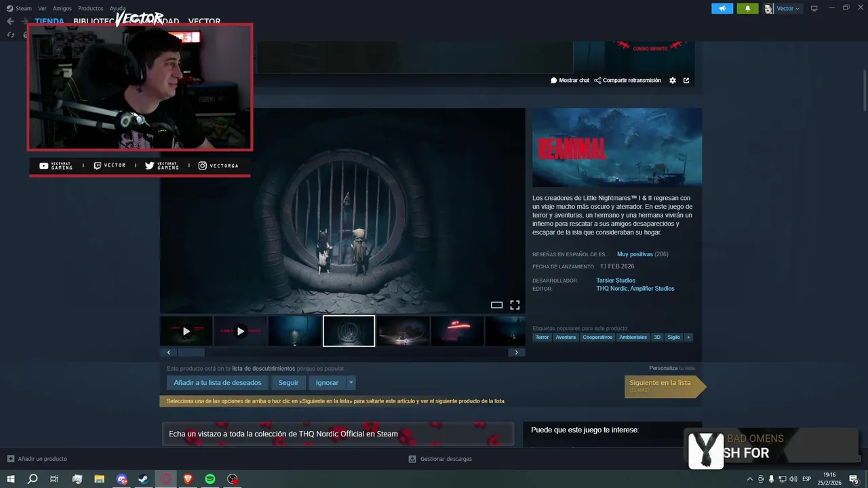Open the THQ Nordic publisher link
This screenshot has width=868, height=488.
tap(612, 289)
